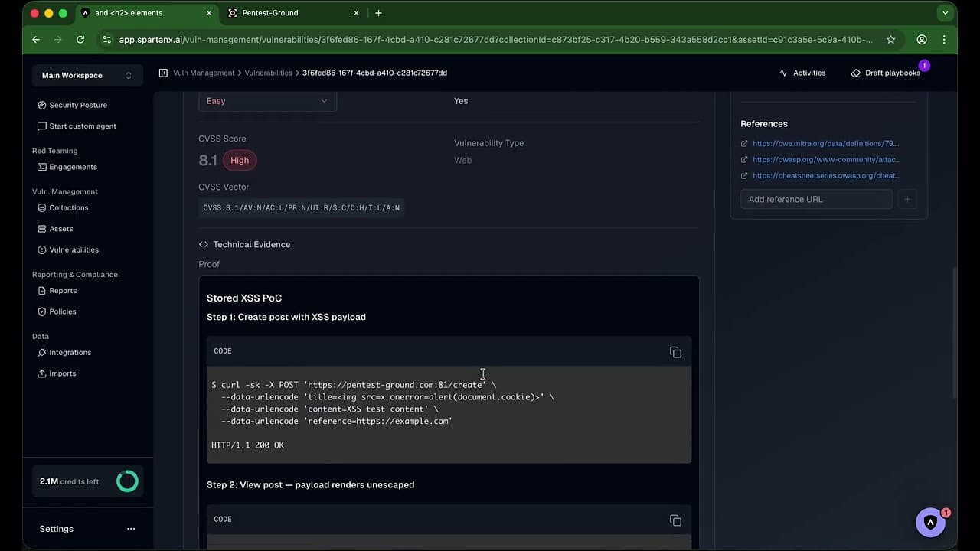The width and height of the screenshot is (980, 551).
Task: Bookmark this page with the star icon
Action: coord(890,40)
